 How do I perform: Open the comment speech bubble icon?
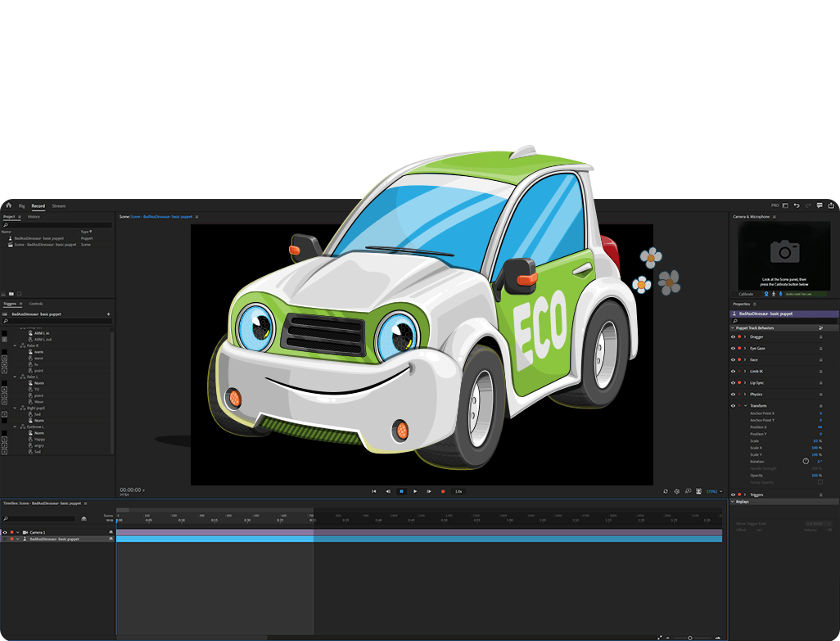click(x=820, y=205)
